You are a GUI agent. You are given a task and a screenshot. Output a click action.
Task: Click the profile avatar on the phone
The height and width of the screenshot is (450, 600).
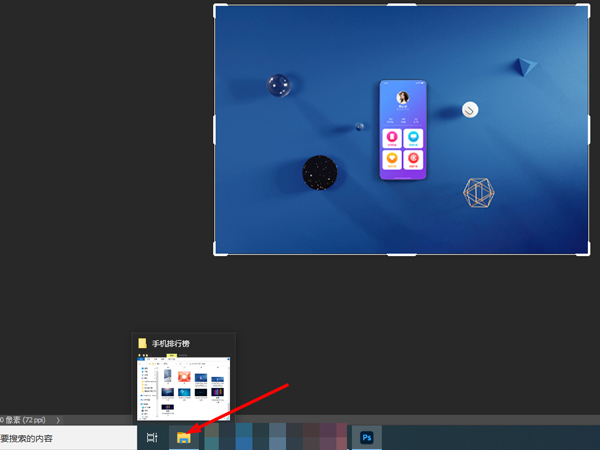[403, 98]
